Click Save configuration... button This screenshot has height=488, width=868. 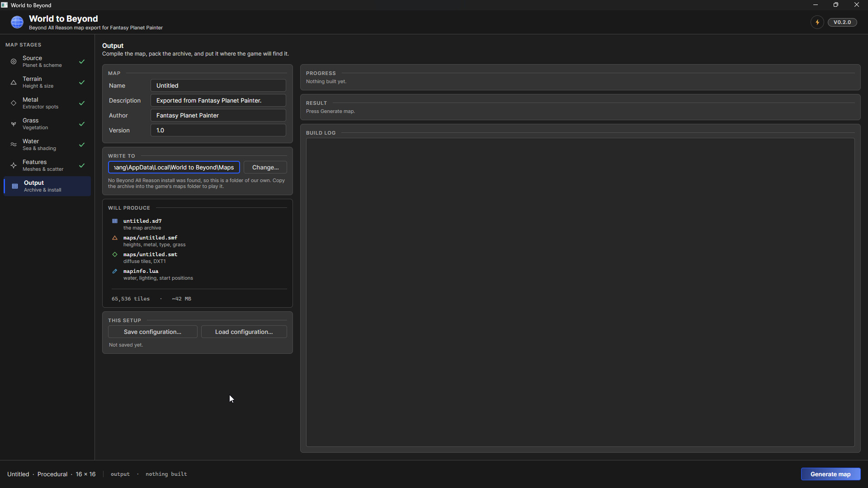(152, 332)
